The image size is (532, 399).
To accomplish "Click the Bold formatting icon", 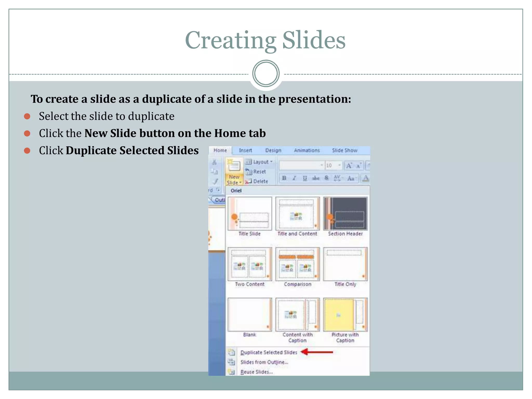I will (284, 178).
